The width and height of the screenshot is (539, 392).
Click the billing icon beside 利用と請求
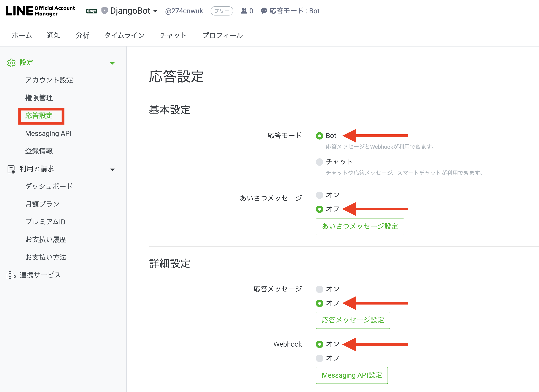(11, 169)
